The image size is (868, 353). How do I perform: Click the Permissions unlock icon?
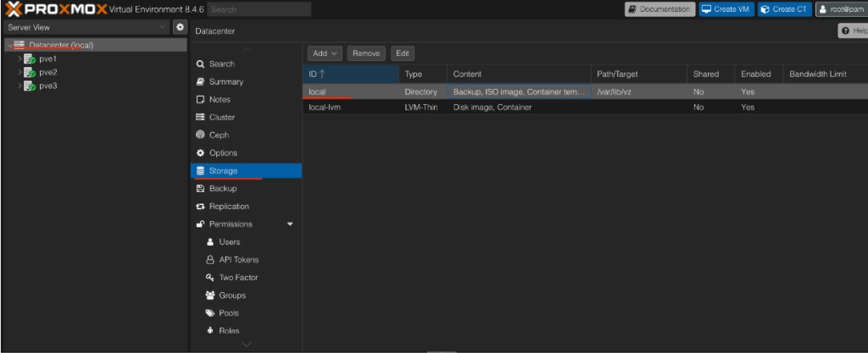pos(200,224)
